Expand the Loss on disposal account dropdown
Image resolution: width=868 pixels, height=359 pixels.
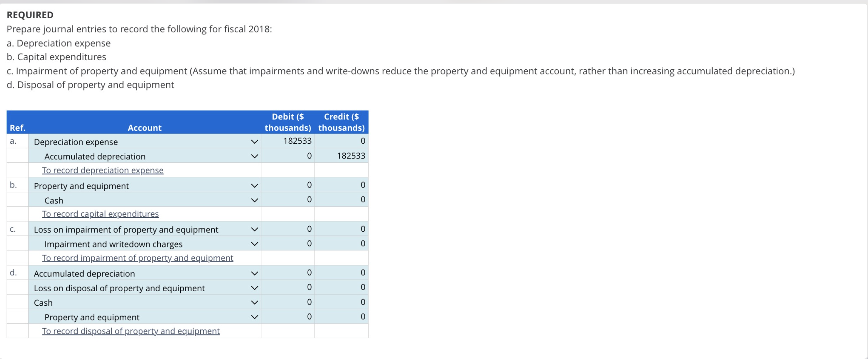254,288
